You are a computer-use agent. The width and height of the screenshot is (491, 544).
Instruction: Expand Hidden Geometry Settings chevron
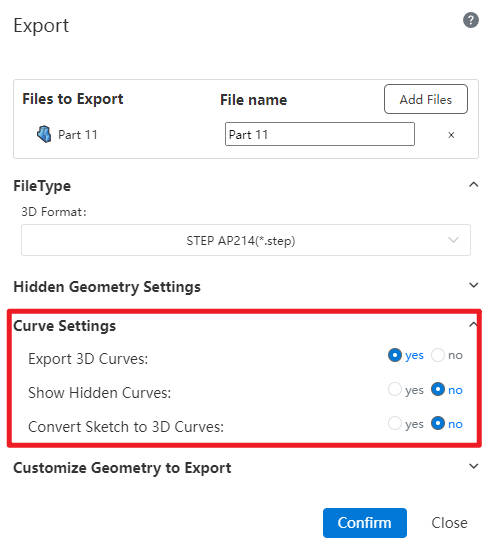[473, 285]
